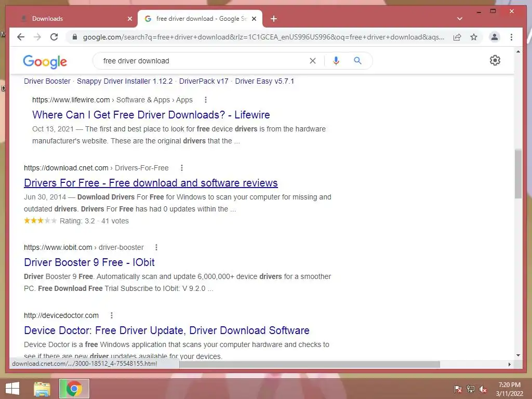Image resolution: width=532 pixels, height=399 pixels.
Task: Go back with the browser back arrow
Action: 21,37
